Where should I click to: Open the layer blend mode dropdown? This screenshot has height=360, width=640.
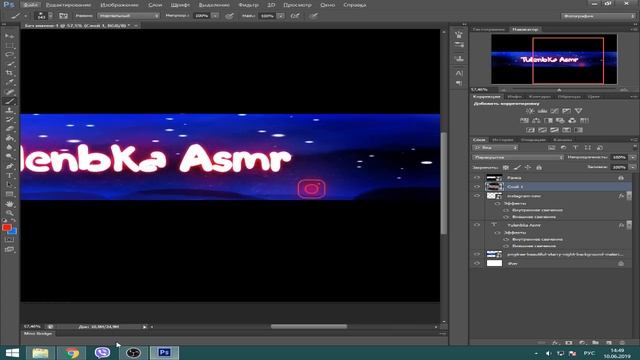tap(518, 157)
